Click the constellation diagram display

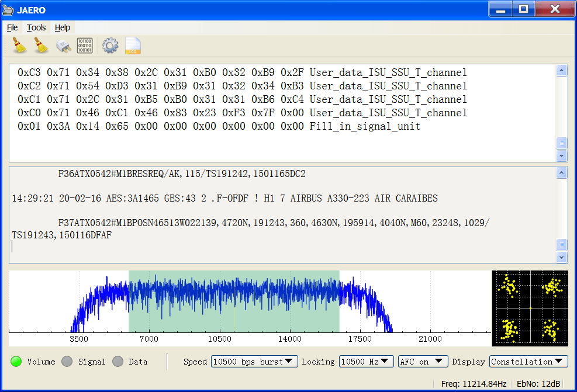(x=530, y=308)
